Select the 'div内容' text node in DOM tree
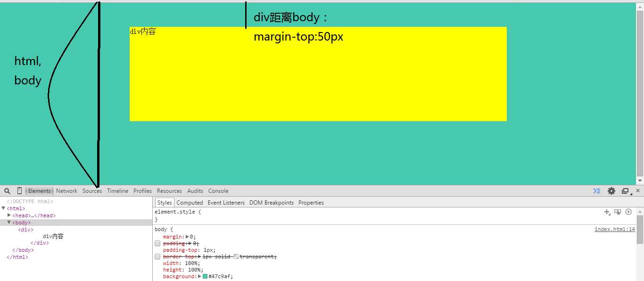This screenshot has height=281, width=644. tap(53, 236)
